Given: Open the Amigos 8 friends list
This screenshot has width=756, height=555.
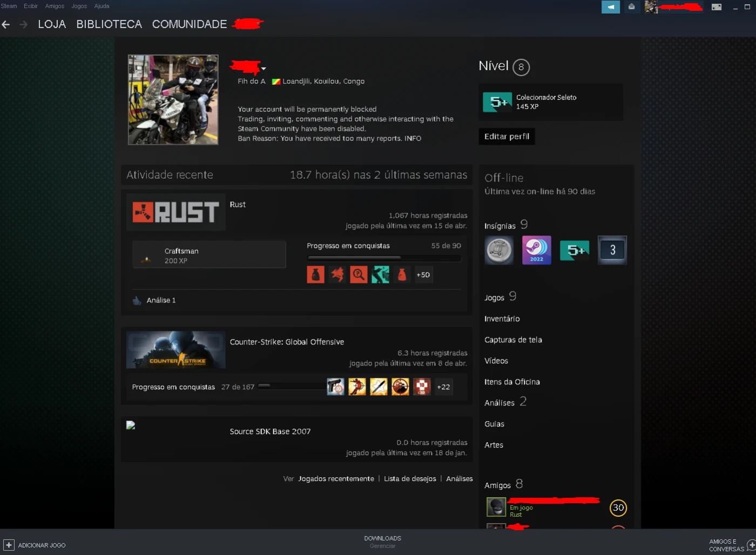Looking at the screenshot, I should tap(503, 485).
